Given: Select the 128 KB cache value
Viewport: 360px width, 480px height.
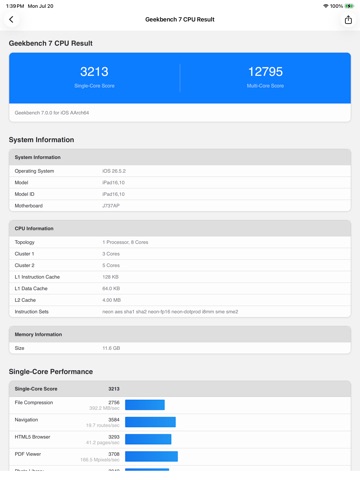Looking at the screenshot, I should pyautogui.click(x=110, y=277).
